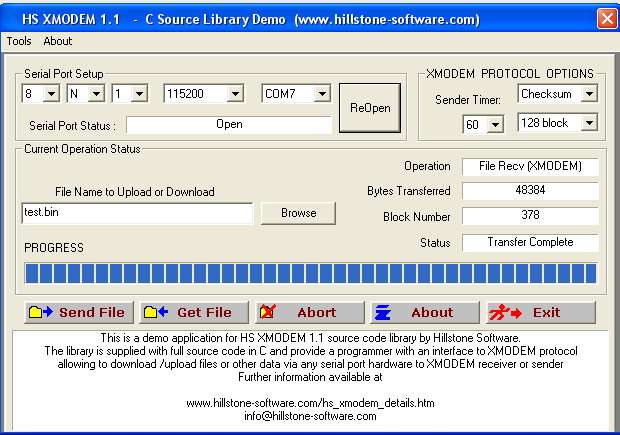Click the test.bin file name input field

pyautogui.click(x=137, y=213)
